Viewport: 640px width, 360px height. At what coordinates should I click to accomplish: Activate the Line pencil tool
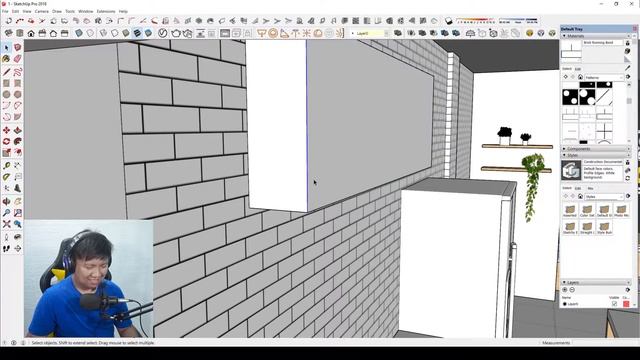click(6, 72)
